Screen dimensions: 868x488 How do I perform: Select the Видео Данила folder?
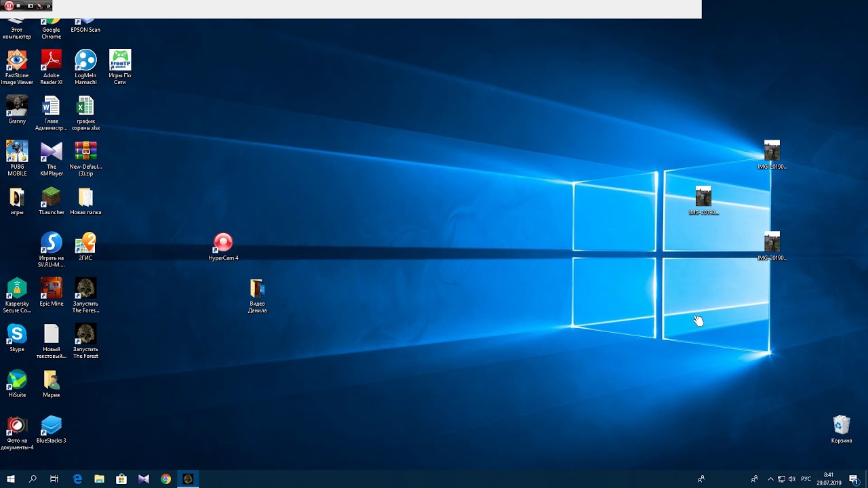(257, 296)
